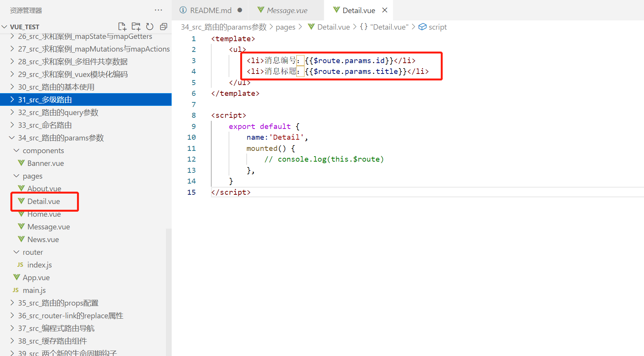644x356 pixels.
Task: Click the JS icon beside main.js
Action: pos(16,290)
